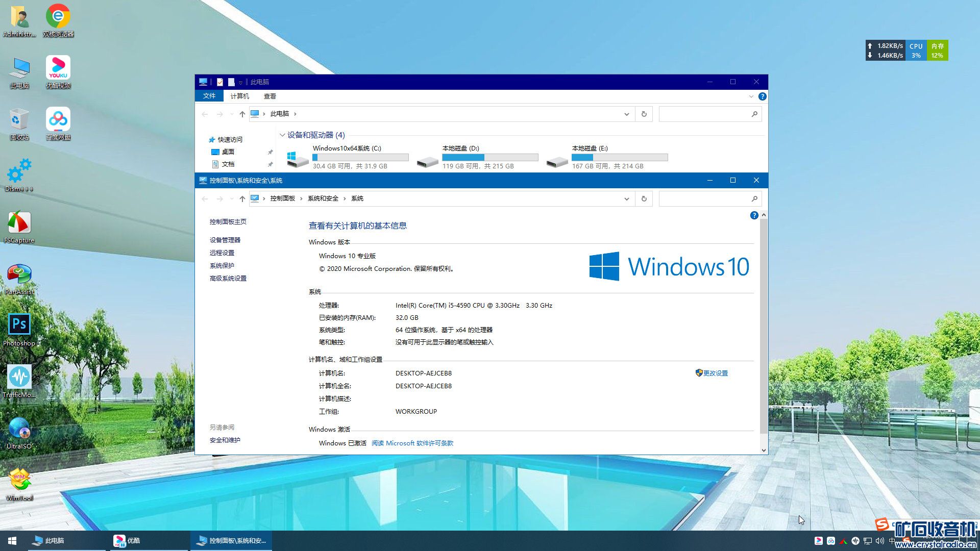Expand the ribbon chevron in This PC window
The image size is (980, 551).
tap(751, 96)
